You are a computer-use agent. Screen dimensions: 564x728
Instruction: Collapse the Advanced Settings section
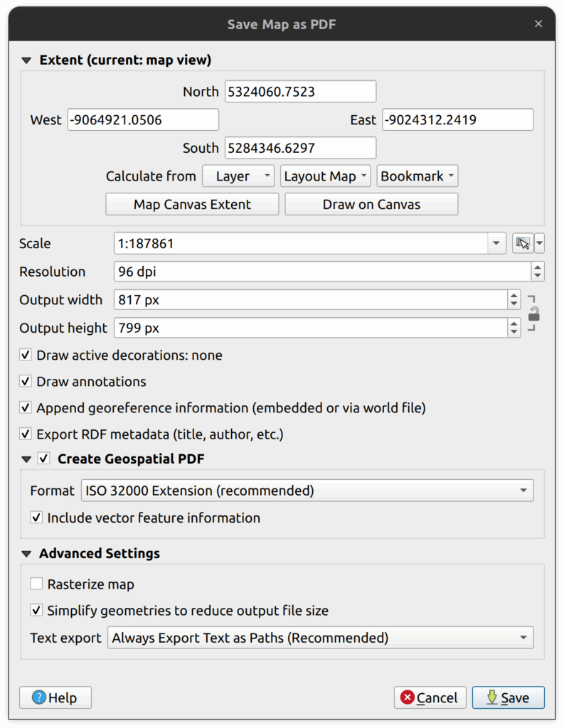(27, 554)
